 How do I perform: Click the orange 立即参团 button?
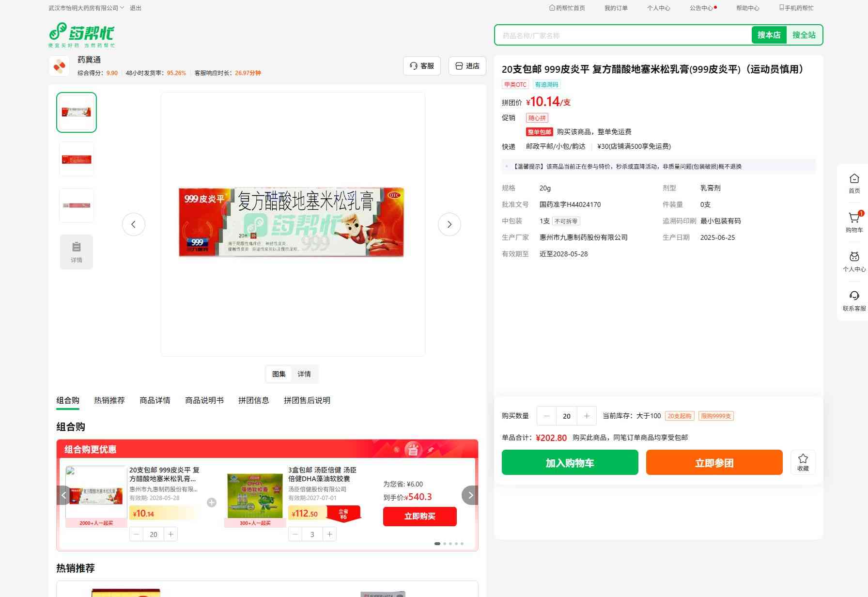(x=714, y=462)
